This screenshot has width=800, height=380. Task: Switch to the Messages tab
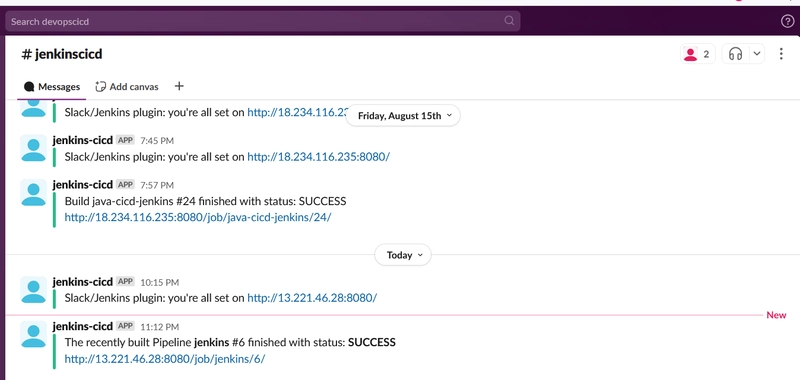[52, 87]
